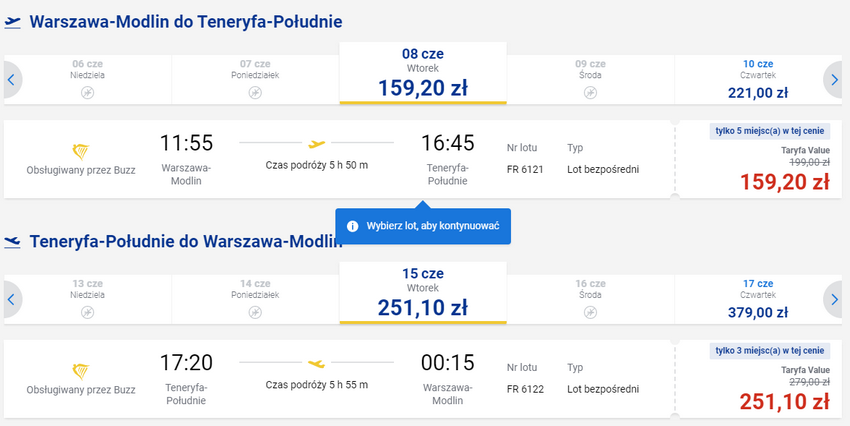Select the 10 cze Czwartek 221,00 zł tab
Image resolution: width=850 pixels, height=426 pixels.
click(758, 80)
